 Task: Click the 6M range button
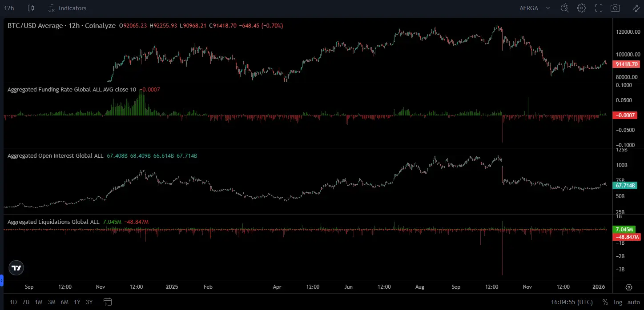[x=64, y=302]
